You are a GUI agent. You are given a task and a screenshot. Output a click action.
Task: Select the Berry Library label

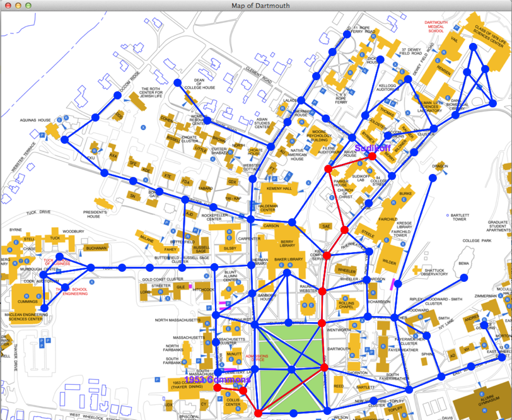287,243
